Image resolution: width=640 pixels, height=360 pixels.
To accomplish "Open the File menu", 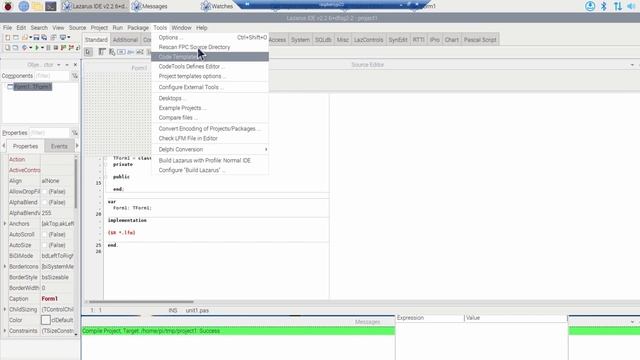I will point(7,28).
